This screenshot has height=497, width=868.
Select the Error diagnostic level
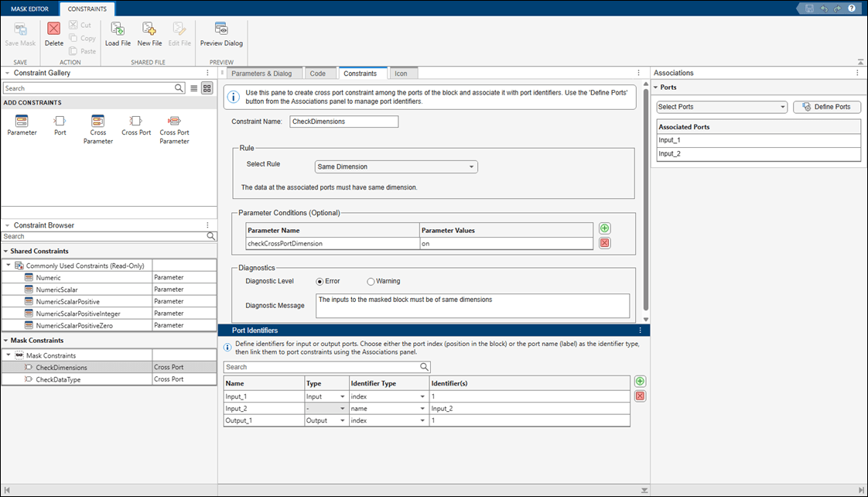tap(320, 281)
